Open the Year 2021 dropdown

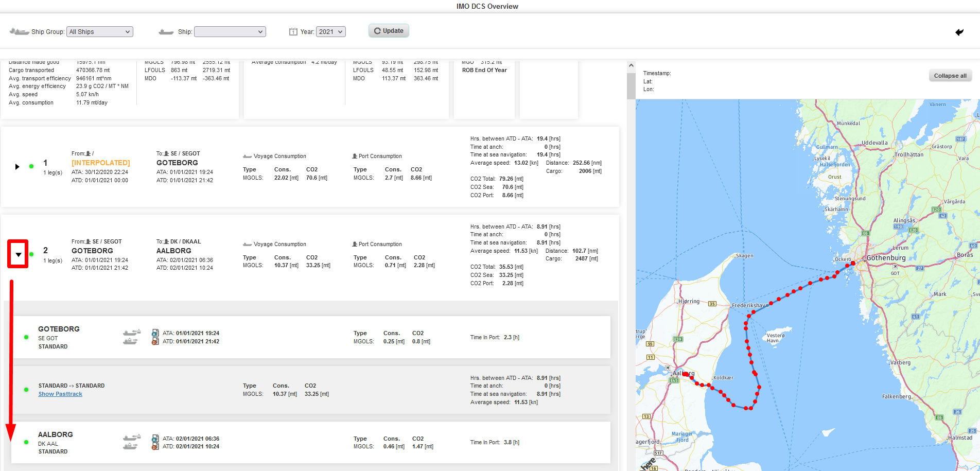[x=330, y=32]
